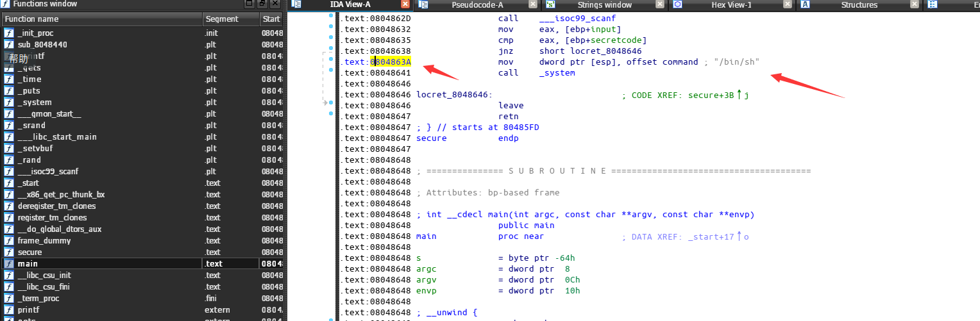Close the Hex View-1 tab
This screenshot has height=321, width=980.
click(x=786, y=4)
